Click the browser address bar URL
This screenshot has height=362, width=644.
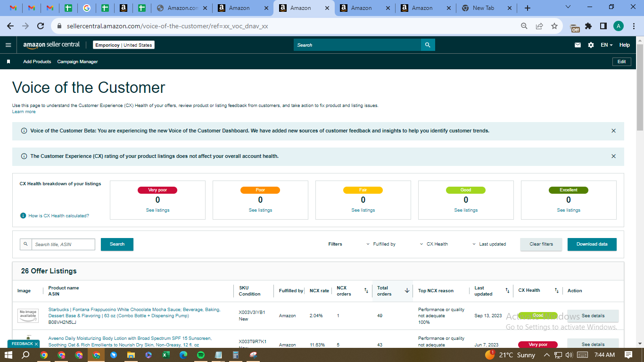(x=167, y=26)
